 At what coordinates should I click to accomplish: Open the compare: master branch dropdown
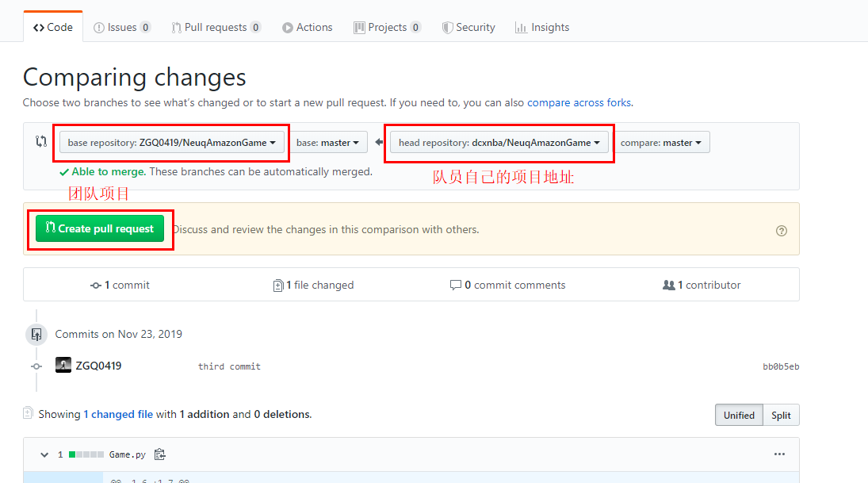click(662, 141)
